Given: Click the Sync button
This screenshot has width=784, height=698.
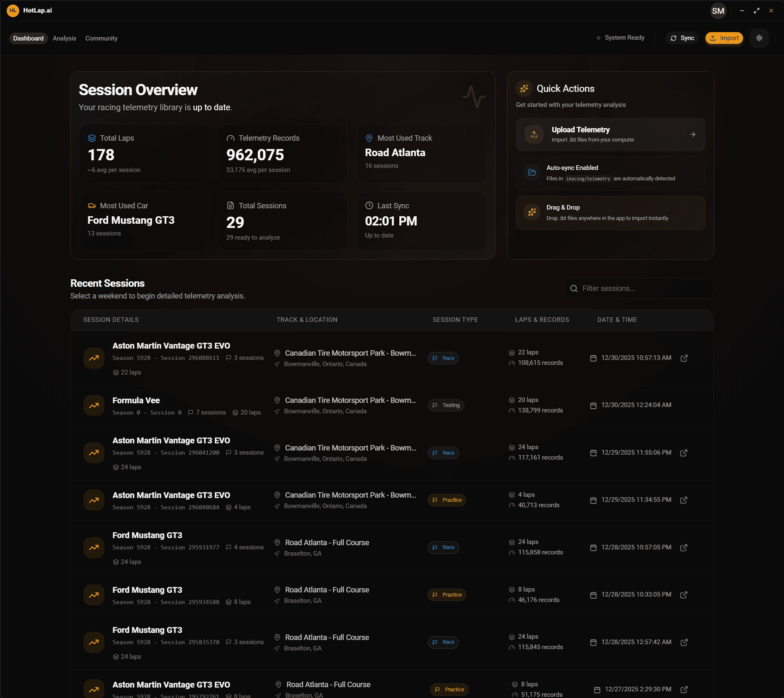Looking at the screenshot, I should (682, 38).
